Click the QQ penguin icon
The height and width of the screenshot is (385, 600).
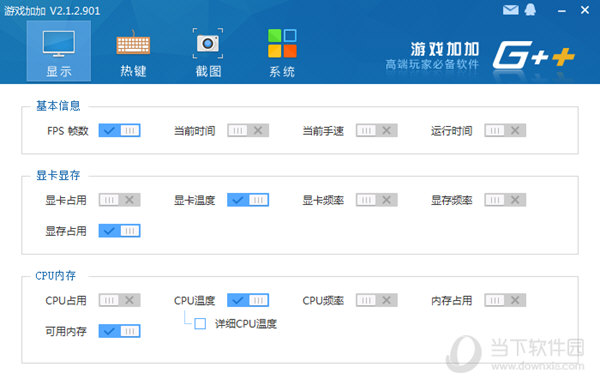point(530,10)
